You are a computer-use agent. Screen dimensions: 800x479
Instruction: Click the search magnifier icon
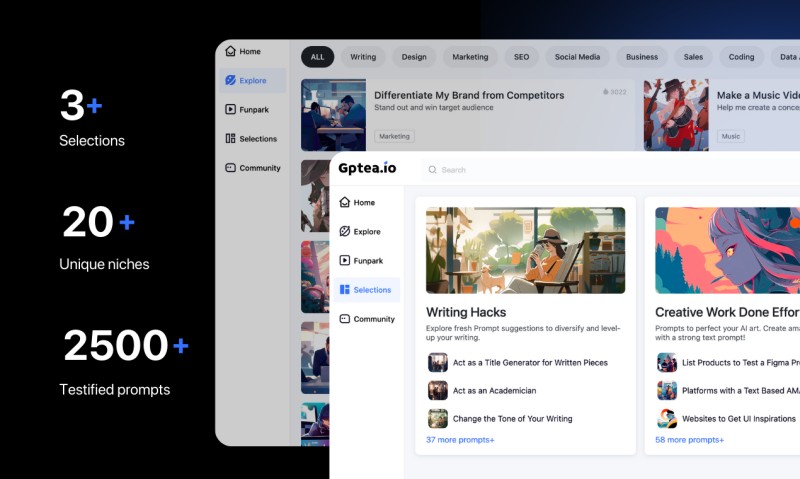(x=433, y=170)
